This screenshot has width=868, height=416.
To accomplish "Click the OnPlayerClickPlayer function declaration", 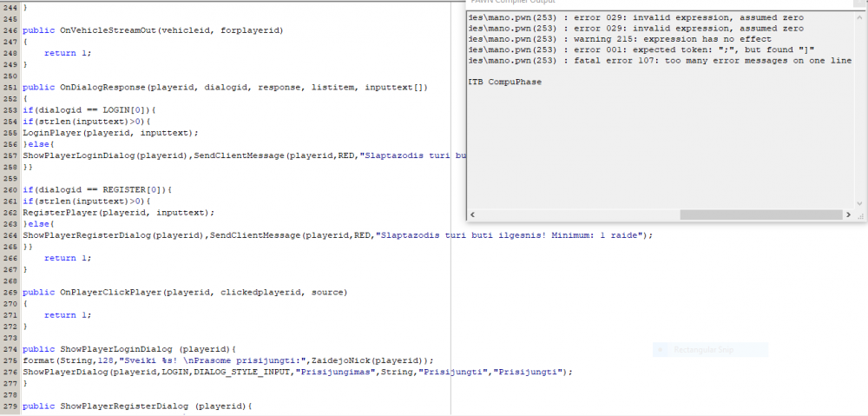I will click(x=185, y=292).
